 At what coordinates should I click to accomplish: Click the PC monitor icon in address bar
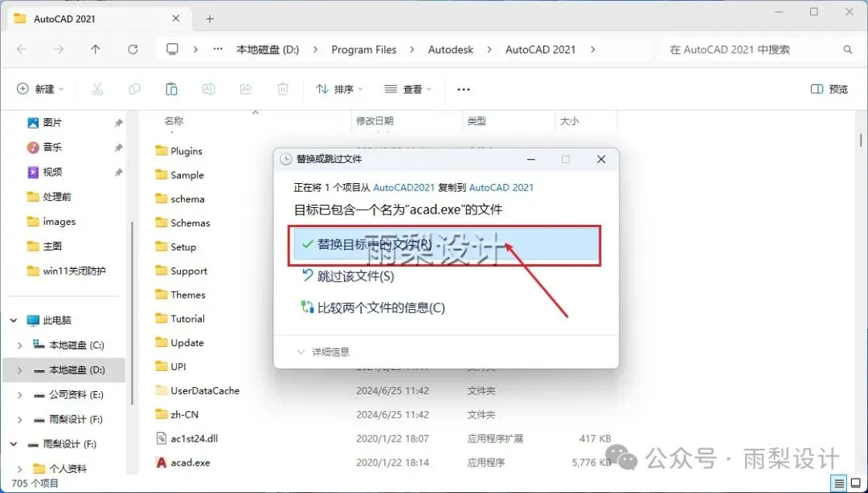172,49
